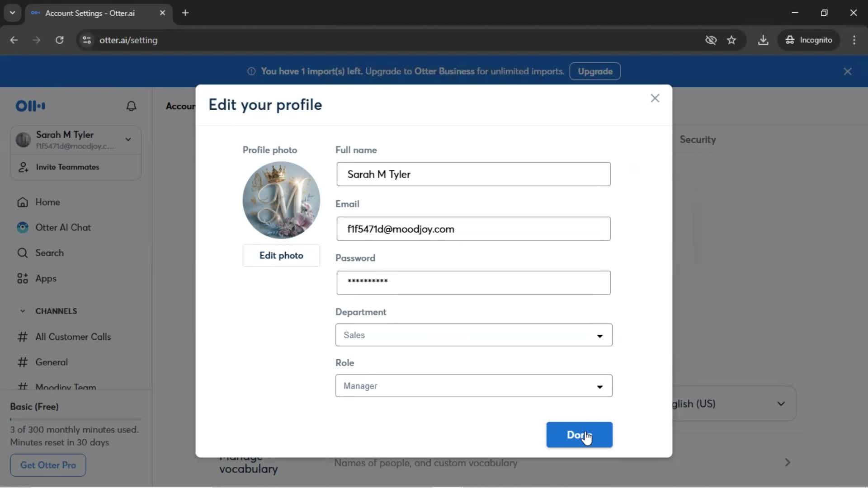Click the Password field
This screenshot has width=868, height=488.
click(x=473, y=283)
